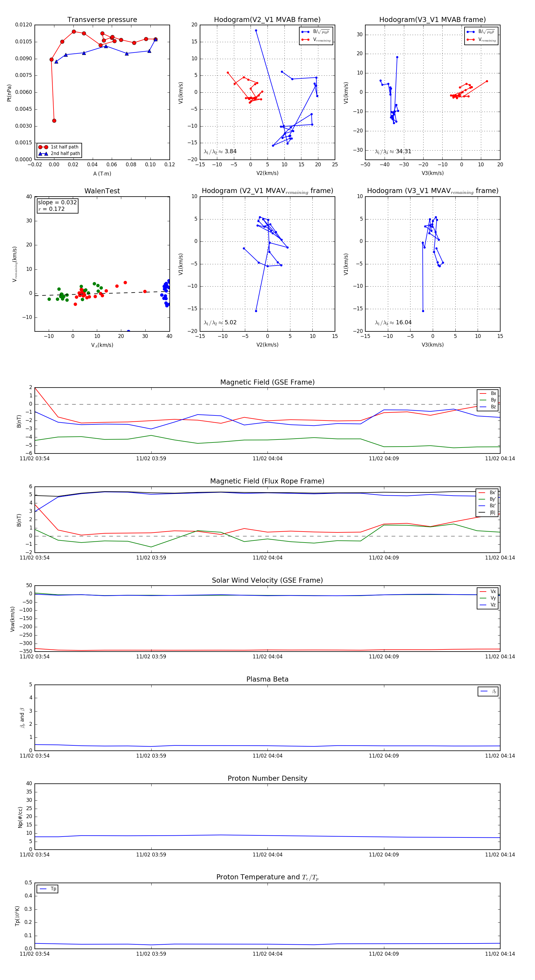The height and width of the screenshot is (980, 535).
Task: Select the "Bx" legend entry in GSE plot
Action: pyautogui.click(x=488, y=393)
